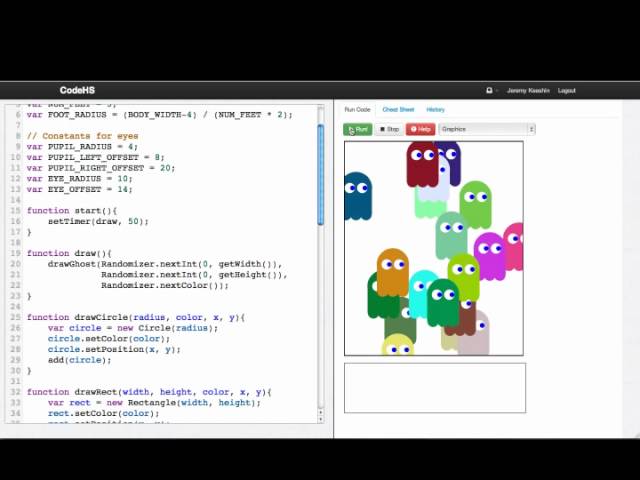Click the Logout link
The height and width of the screenshot is (480, 640).
pos(567,91)
